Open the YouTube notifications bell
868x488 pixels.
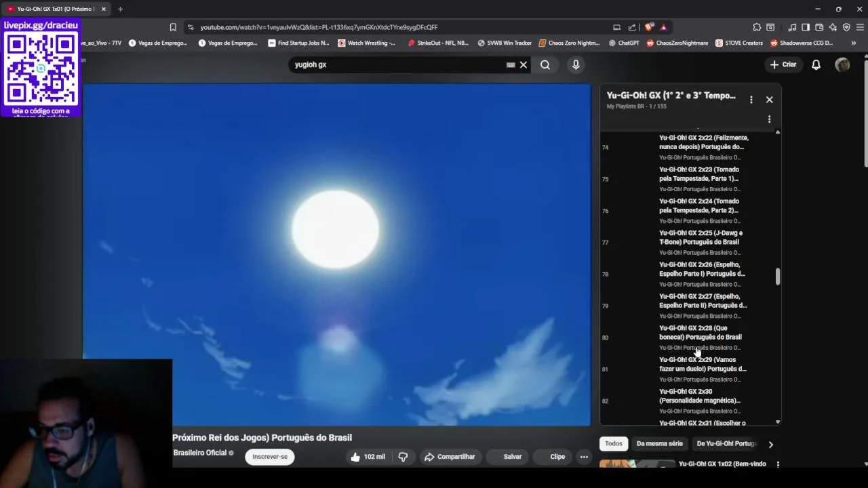coord(816,64)
